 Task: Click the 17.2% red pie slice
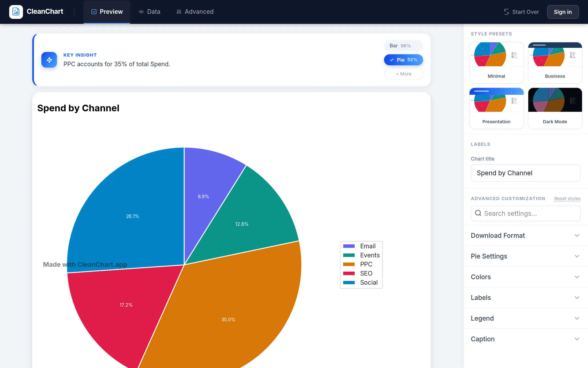point(126,305)
